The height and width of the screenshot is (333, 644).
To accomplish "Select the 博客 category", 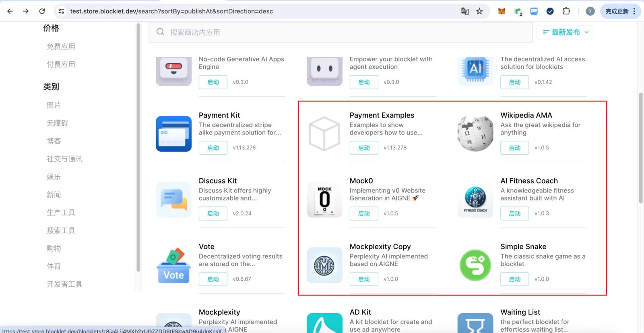I will 54,141.
